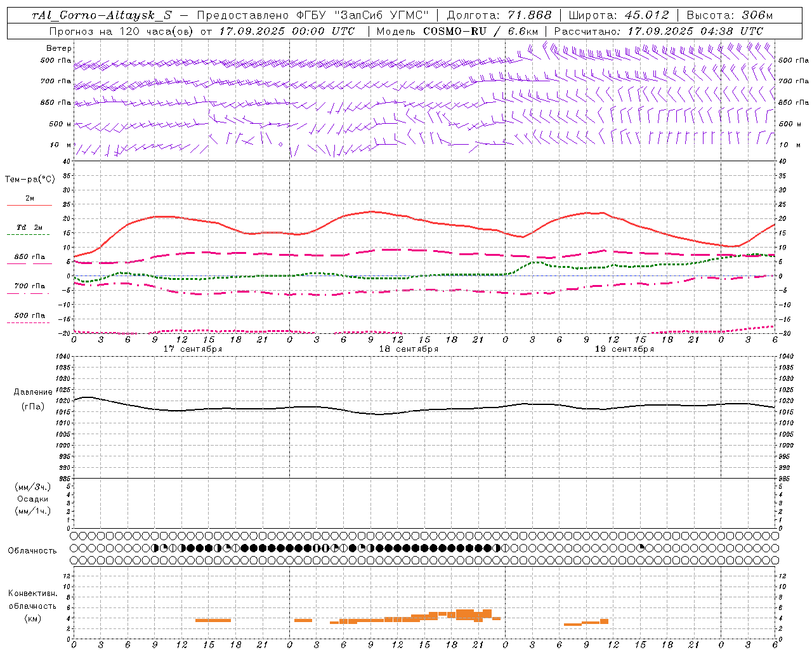The height and width of the screenshot is (650, 812).
Task: Click the Ветер panel label
Action: click(59, 48)
